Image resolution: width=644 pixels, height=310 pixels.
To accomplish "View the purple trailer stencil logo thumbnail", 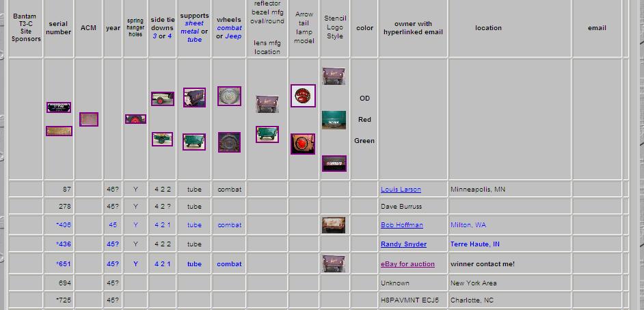I will click(334, 76).
